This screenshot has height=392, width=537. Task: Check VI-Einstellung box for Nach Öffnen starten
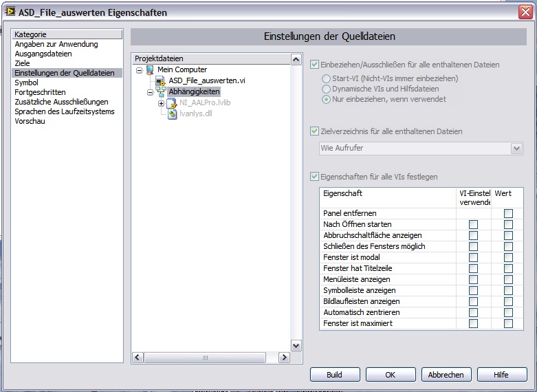point(473,224)
